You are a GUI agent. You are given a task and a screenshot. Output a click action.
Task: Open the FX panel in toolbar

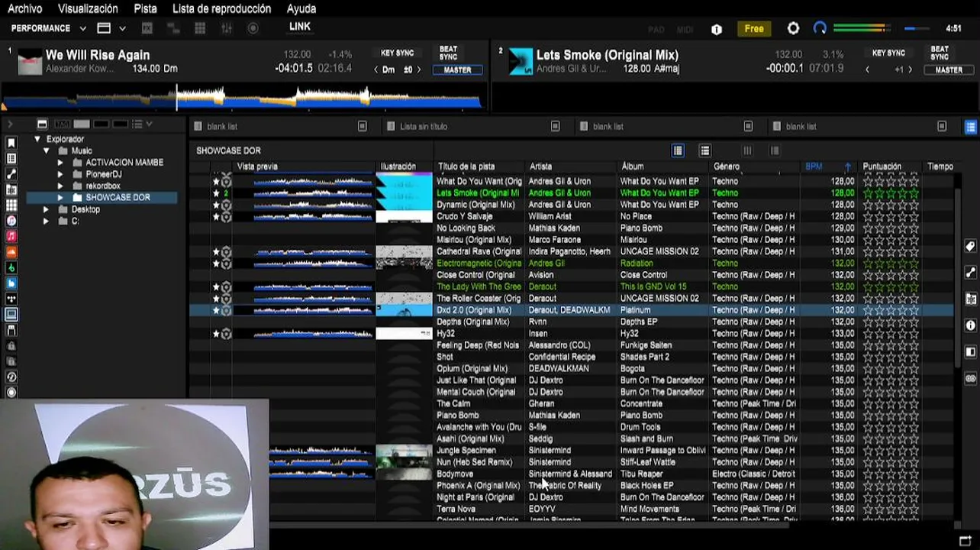click(147, 28)
